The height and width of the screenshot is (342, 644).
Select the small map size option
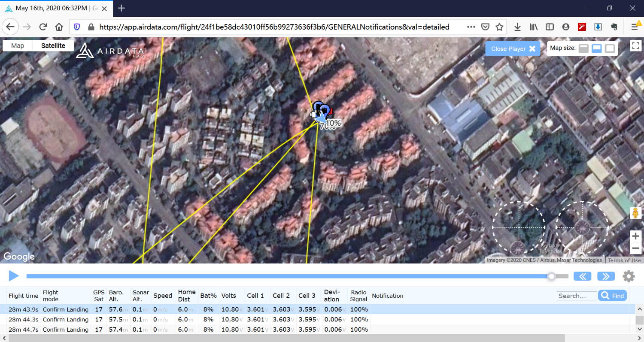[583, 48]
